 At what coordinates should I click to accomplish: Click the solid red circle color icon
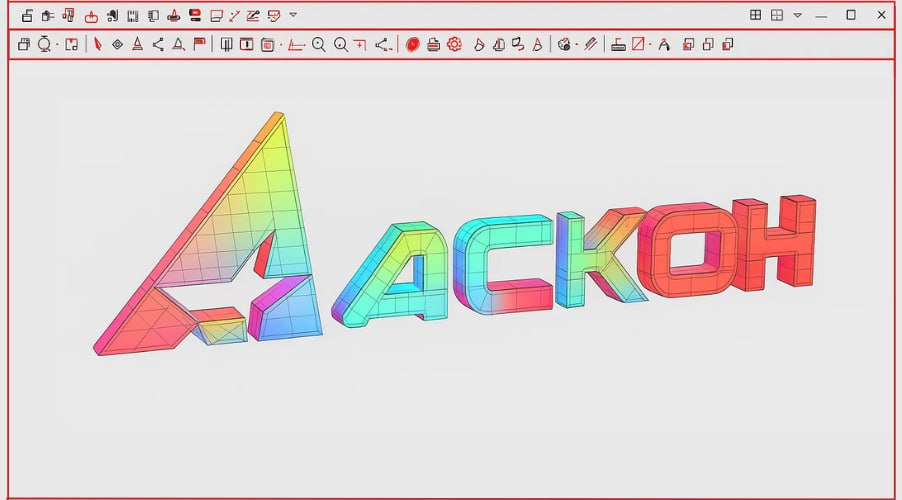[x=412, y=44]
